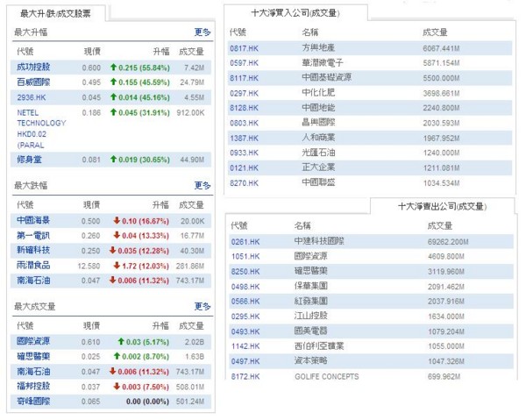Image resolution: width=526 pixels, height=420 pixels.
Task: Open stock code 0803.HK
Action: [245, 123]
